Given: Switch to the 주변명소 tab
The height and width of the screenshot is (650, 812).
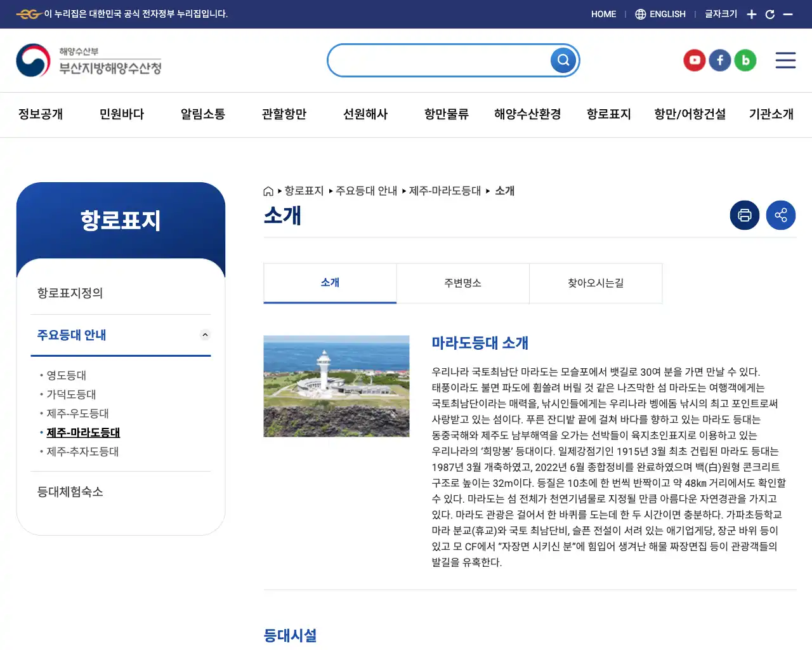Looking at the screenshot, I should pos(463,283).
